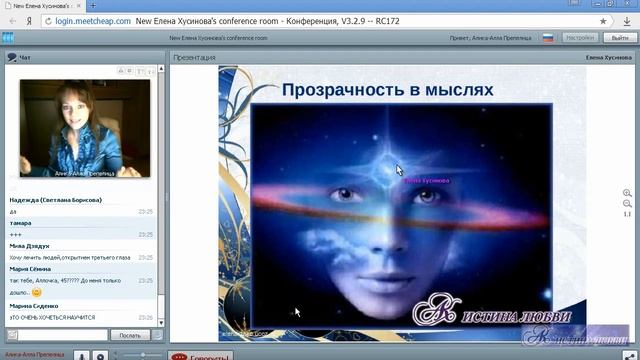The image size is (640, 360).
Task: Bookmark page with the star icon
Action: [x=603, y=21]
